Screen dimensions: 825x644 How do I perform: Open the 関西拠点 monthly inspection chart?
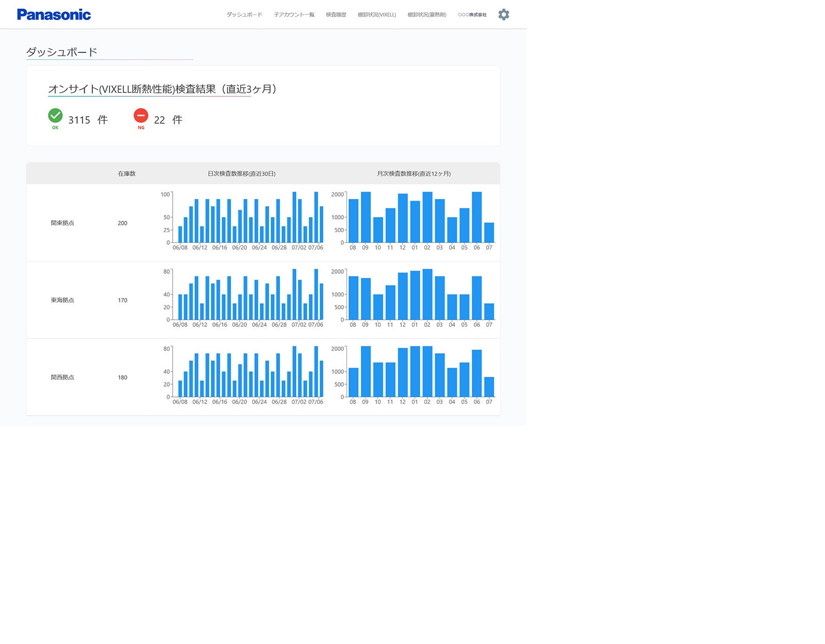(x=413, y=375)
